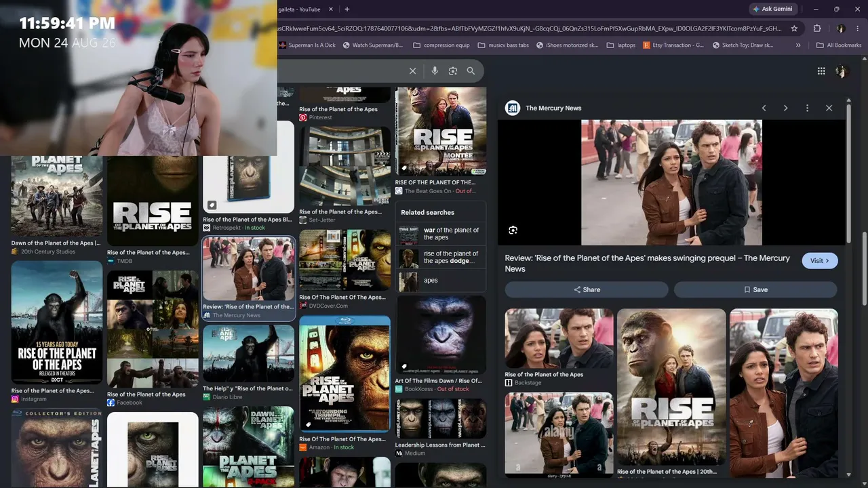Select the 'apes' related search

coord(441,281)
